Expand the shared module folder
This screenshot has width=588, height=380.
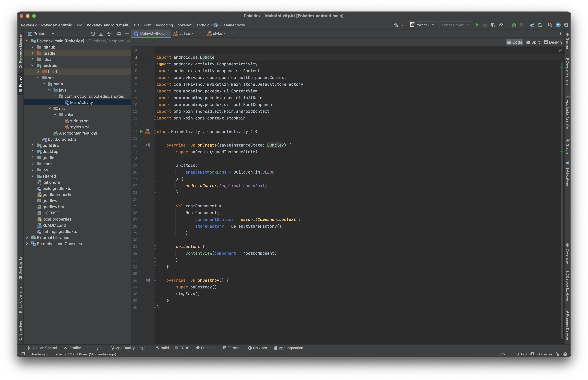click(33, 176)
